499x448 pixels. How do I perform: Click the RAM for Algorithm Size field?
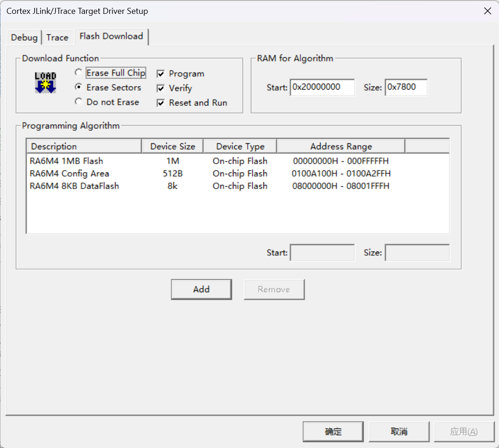(x=406, y=87)
